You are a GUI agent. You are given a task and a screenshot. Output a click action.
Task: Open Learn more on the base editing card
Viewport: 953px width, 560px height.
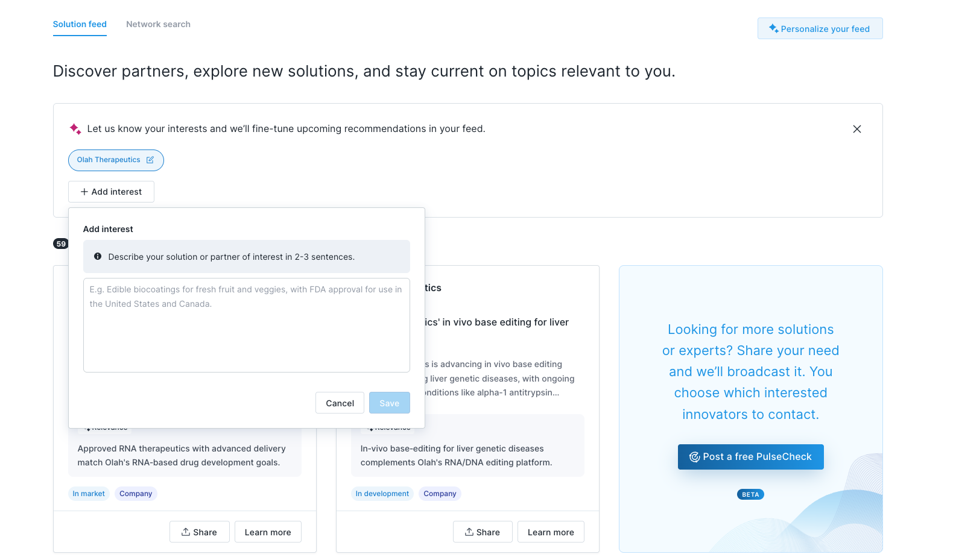tap(551, 531)
